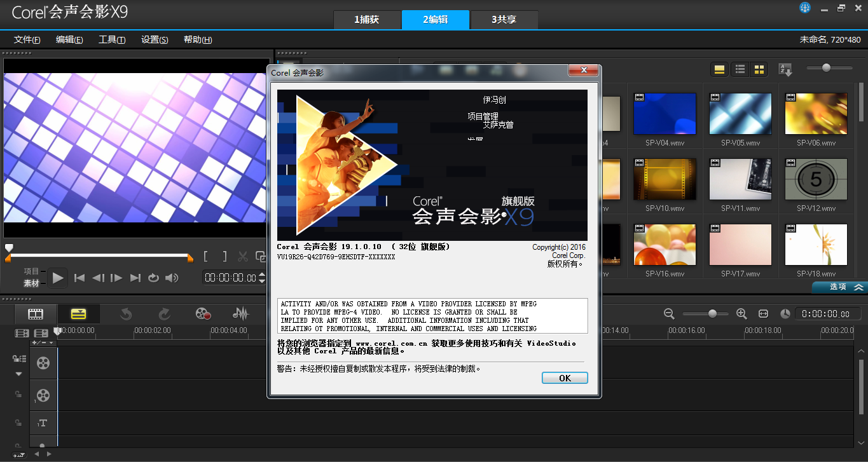Toggle lock on overlay track 1
The height and width of the screenshot is (462, 868).
pos(18,395)
